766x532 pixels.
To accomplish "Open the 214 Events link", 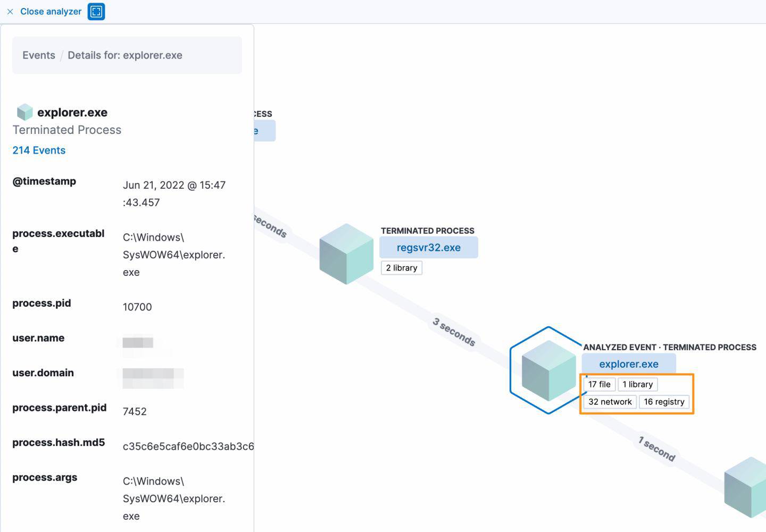I will point(39,150).
